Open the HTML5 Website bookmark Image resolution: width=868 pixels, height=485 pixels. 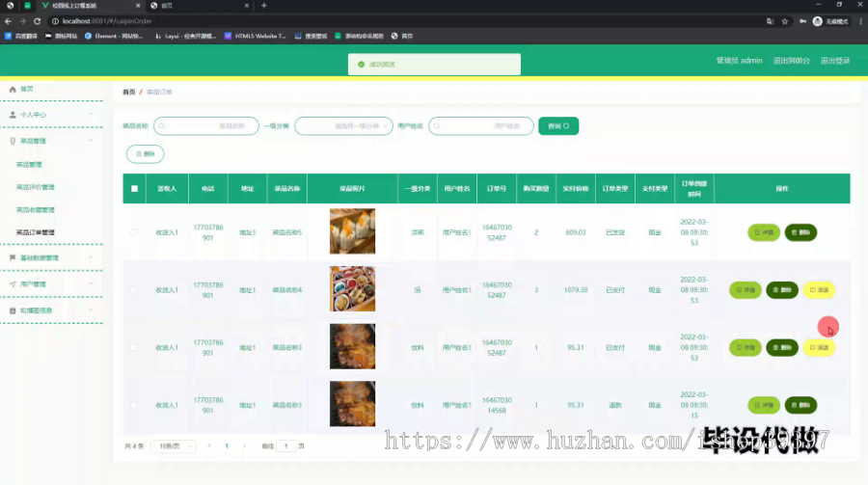(256, 36)
